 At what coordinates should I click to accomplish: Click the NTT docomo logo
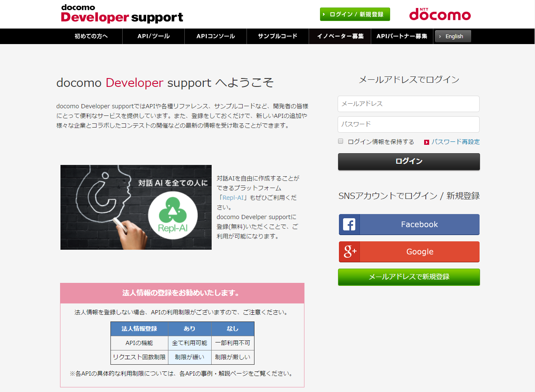pyautogui.click(x=440, y=14)
